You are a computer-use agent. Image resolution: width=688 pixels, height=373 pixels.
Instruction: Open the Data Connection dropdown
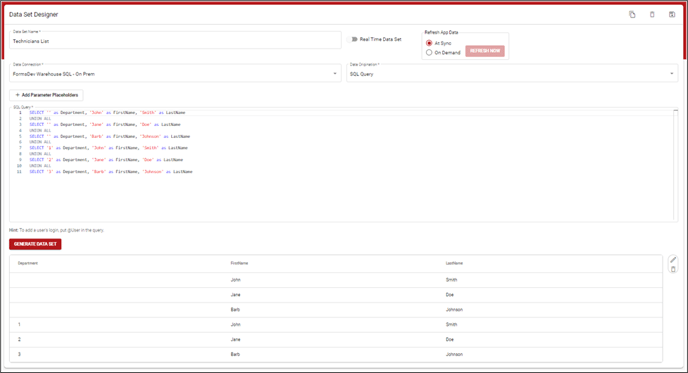(175, 74)
